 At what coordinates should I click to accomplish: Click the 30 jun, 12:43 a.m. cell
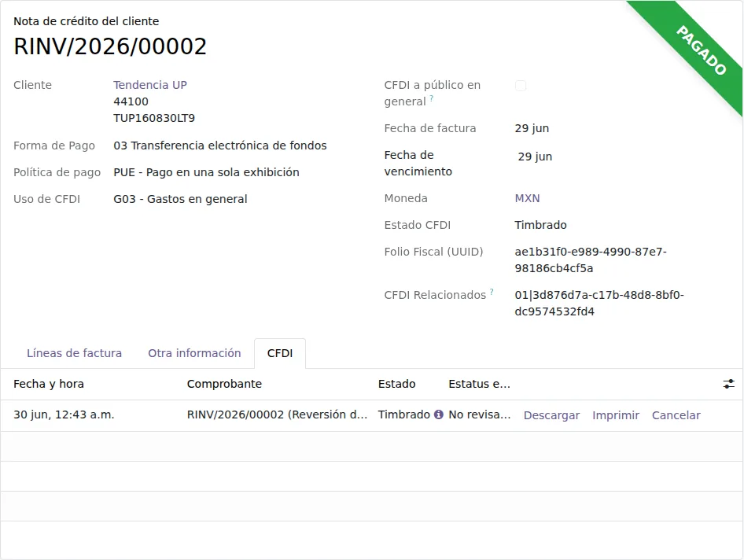(x=64, y=414)
